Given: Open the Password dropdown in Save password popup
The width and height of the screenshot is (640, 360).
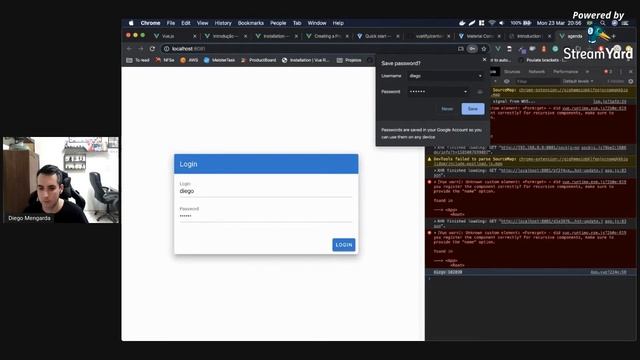Looking at the screenshot, I should pyautogui.click(x=465, y=92).
